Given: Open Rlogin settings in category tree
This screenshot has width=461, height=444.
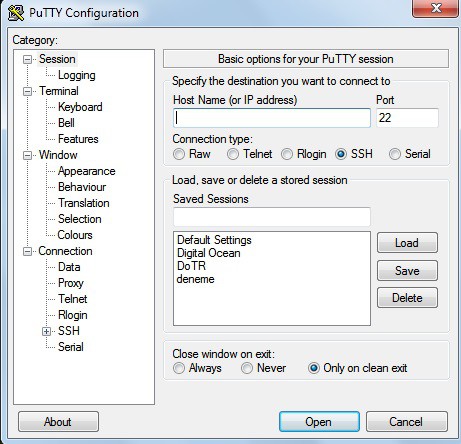Looking at the screenshot, I should point(73,315).
